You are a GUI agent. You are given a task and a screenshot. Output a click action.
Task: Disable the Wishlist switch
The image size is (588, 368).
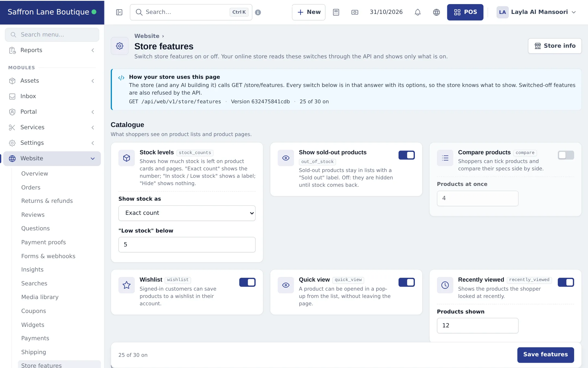point(247,282)
